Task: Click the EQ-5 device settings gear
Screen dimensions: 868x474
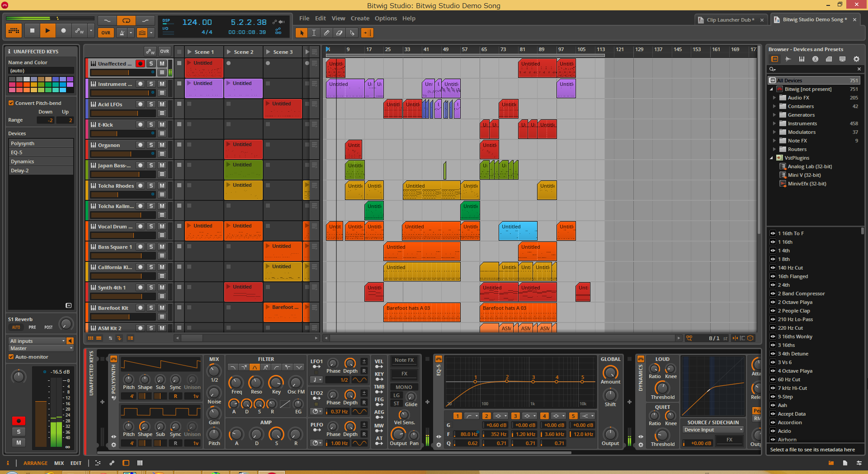Action: tap(439, 445)
